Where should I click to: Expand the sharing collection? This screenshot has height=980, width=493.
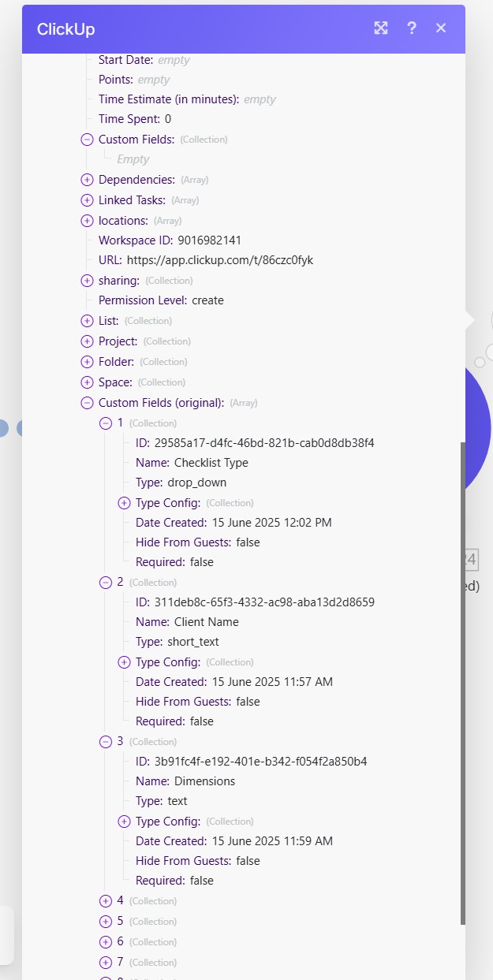tap(87, 281)
